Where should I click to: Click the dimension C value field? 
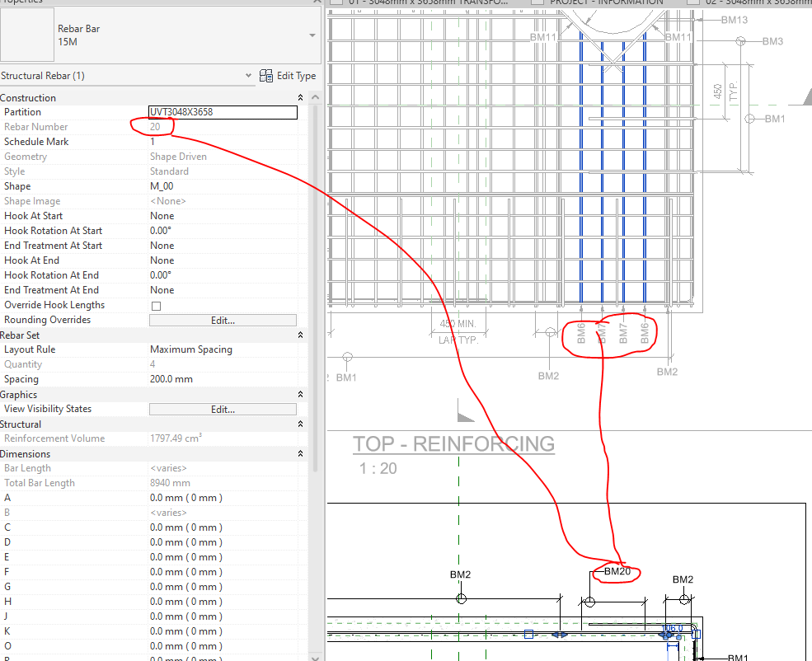point(223,527)
